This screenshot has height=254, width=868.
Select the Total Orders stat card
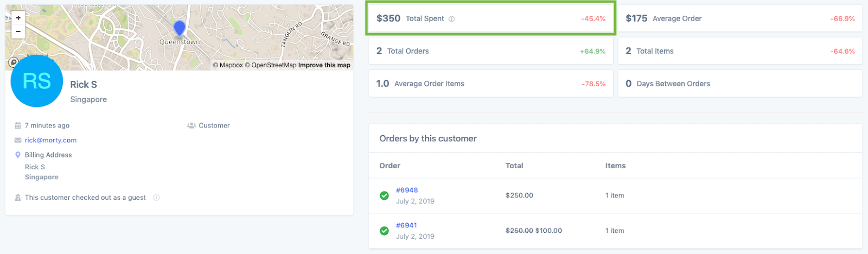pyautogui.click(x=490, y=51)
